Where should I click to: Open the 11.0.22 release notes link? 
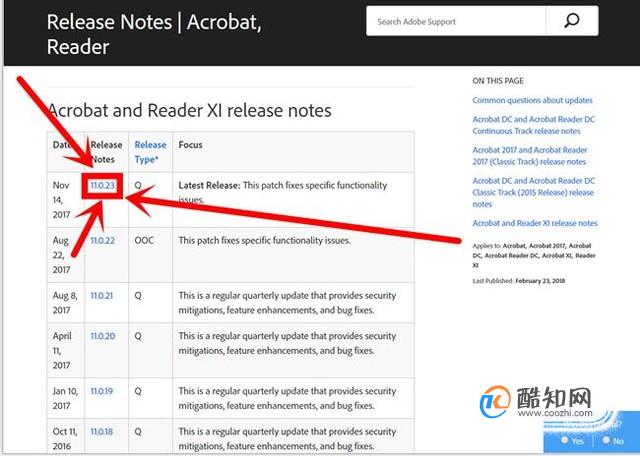pos(102,240)
